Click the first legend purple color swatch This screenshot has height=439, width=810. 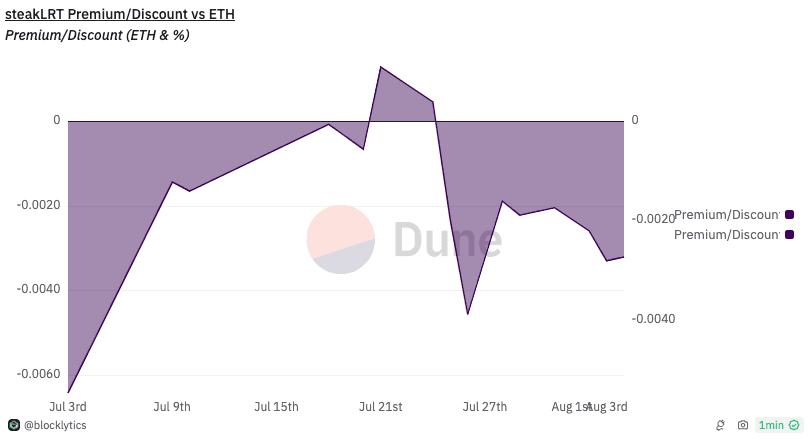789,214
